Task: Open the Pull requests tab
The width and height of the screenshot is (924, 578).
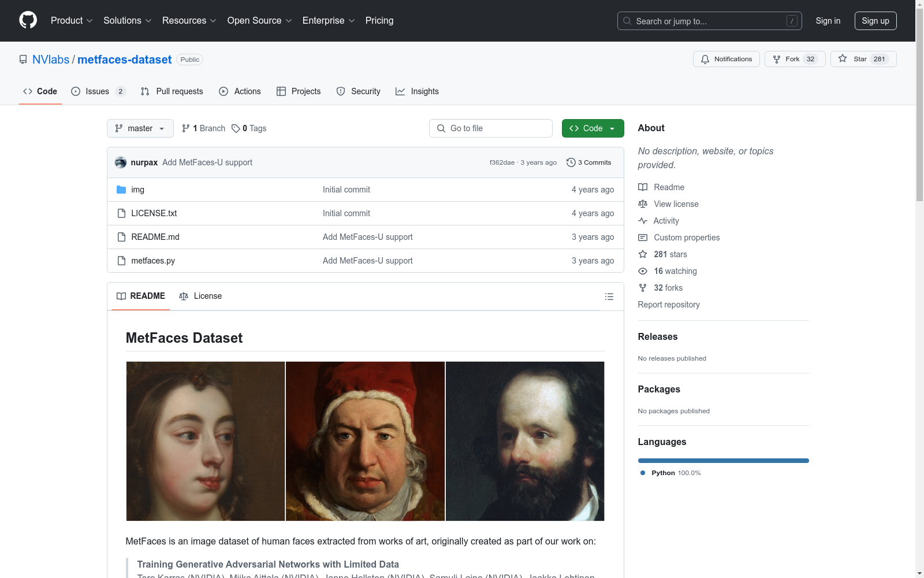Action: pos(172,91)
